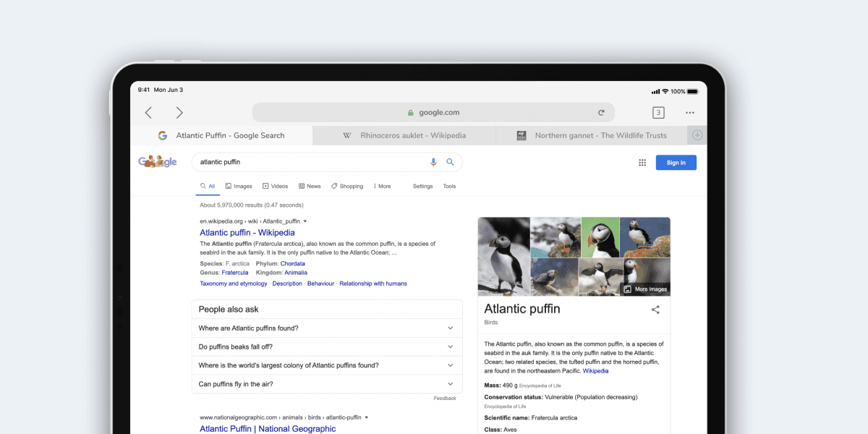
Task: Open the Atlantic puffin - Wikipedia result
Action: [247, 232]
